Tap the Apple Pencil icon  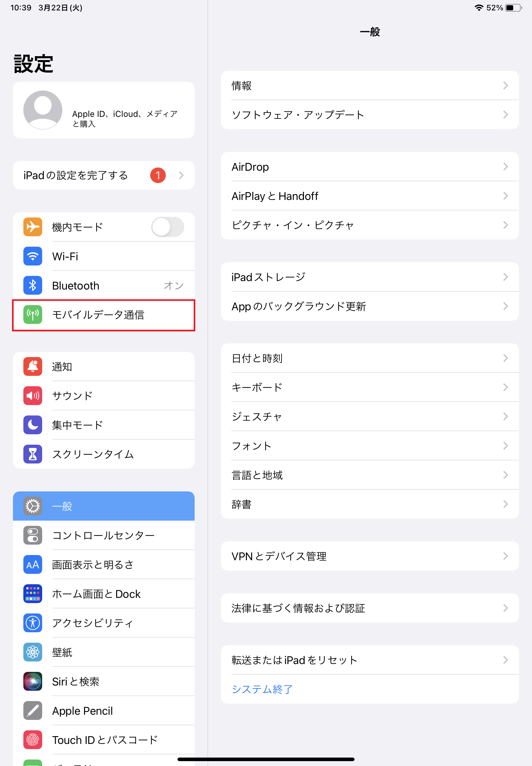coord(33,710)
